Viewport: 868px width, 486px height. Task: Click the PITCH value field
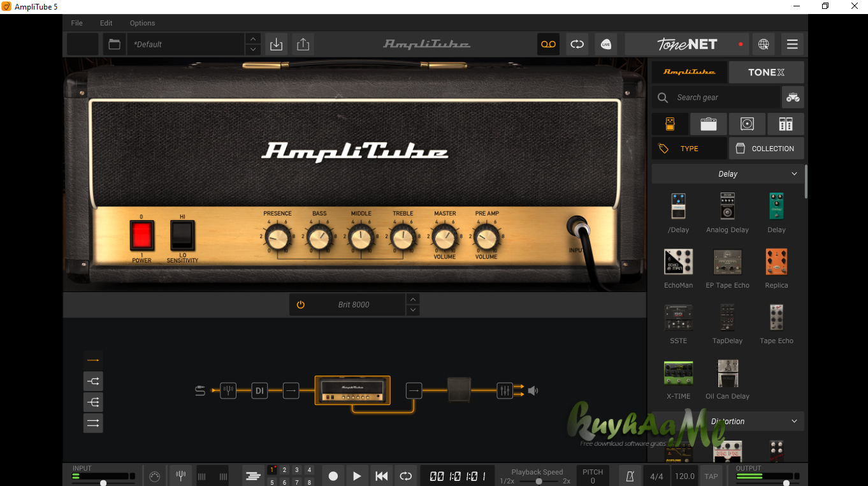(593, 476)
